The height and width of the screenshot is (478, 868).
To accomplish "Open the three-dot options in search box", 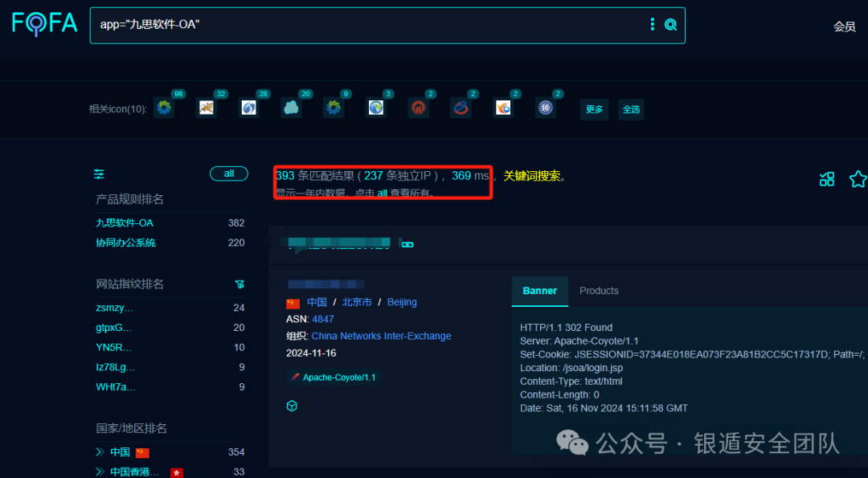I will click(x=653, y=24).
